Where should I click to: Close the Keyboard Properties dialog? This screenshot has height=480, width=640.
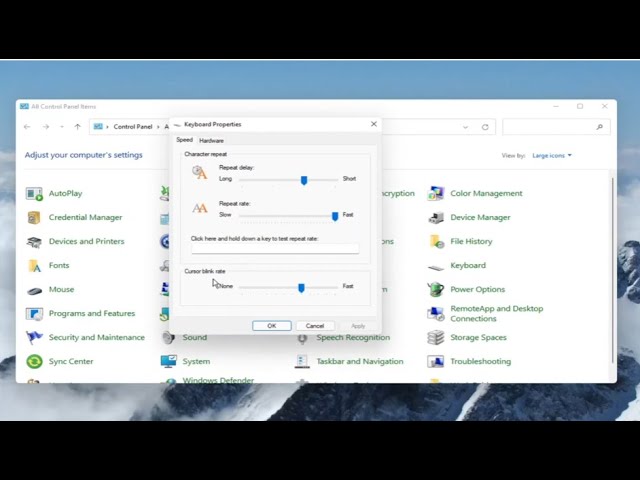pyautogui.click(x=373, y=124)
